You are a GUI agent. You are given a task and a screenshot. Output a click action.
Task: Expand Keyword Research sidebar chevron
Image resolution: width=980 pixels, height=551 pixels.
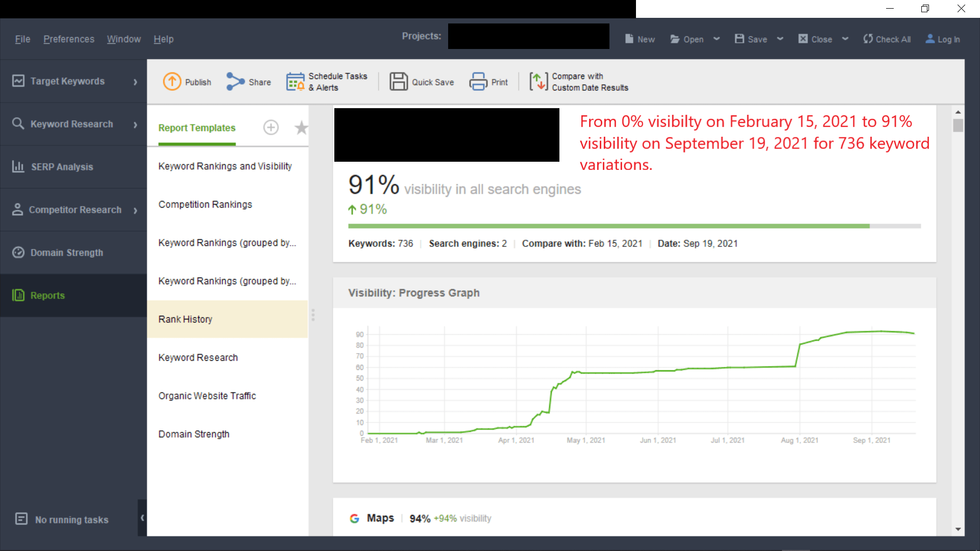pyautogui.click(x=135, y=124)
